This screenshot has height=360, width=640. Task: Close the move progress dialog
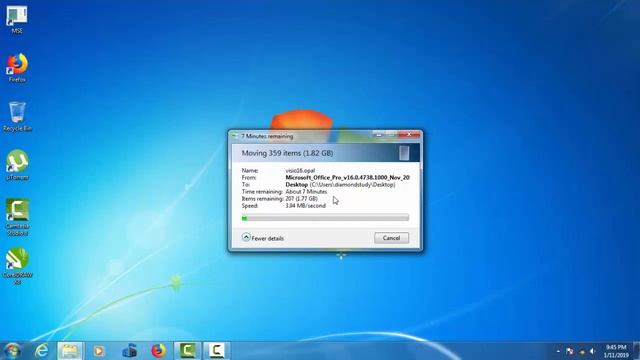coord(409,134)
